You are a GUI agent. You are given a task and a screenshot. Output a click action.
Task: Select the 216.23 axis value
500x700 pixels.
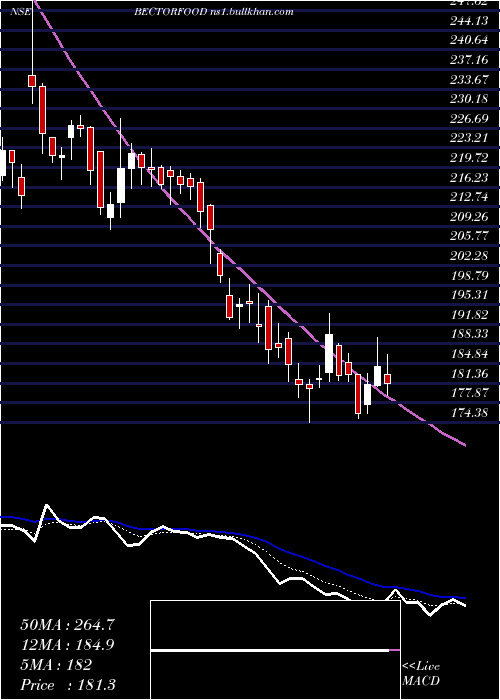470,177
